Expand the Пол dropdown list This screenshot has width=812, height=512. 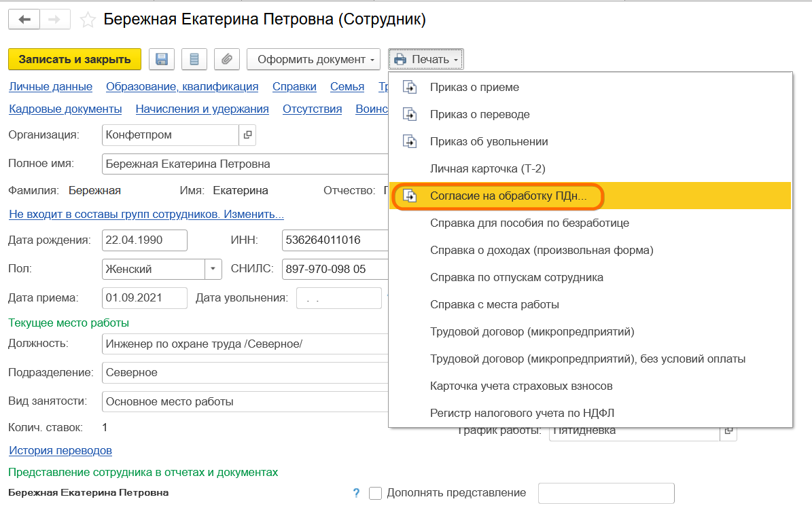tap(214, 269)
